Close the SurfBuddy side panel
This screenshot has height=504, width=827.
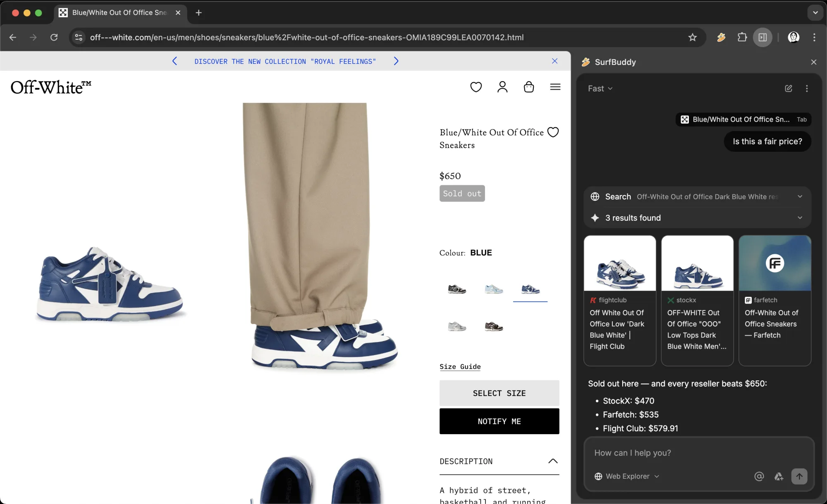(x=814, y=62)
